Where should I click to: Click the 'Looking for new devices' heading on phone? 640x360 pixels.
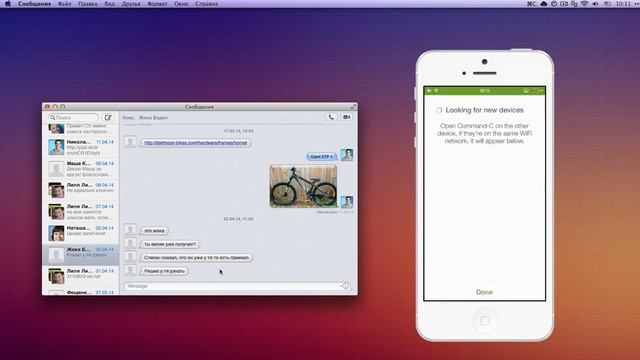coord(484,110)
